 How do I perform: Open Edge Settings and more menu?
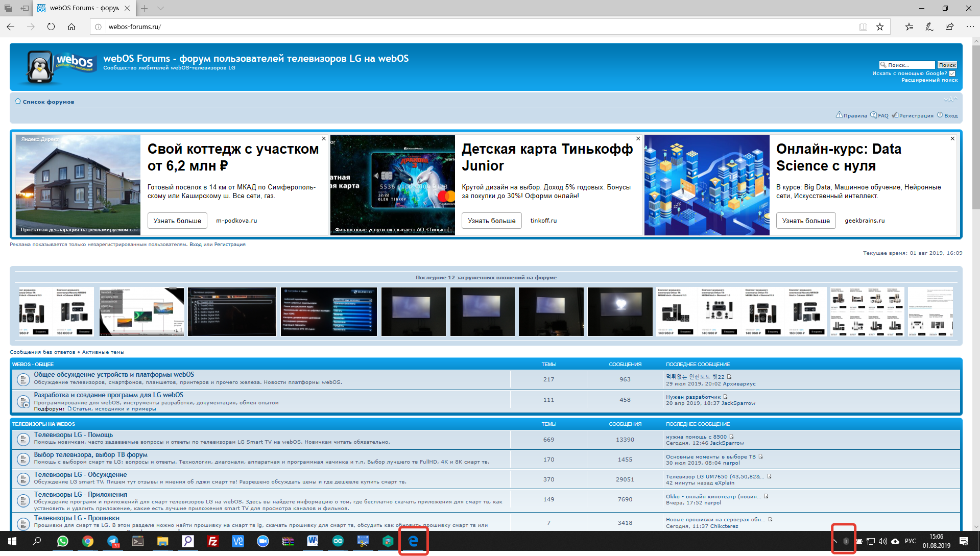coord(970,27)
